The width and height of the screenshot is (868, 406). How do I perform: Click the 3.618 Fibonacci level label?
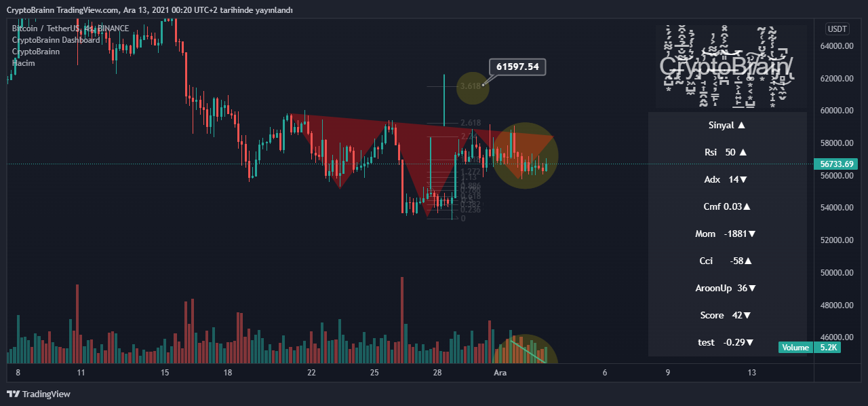470,86
